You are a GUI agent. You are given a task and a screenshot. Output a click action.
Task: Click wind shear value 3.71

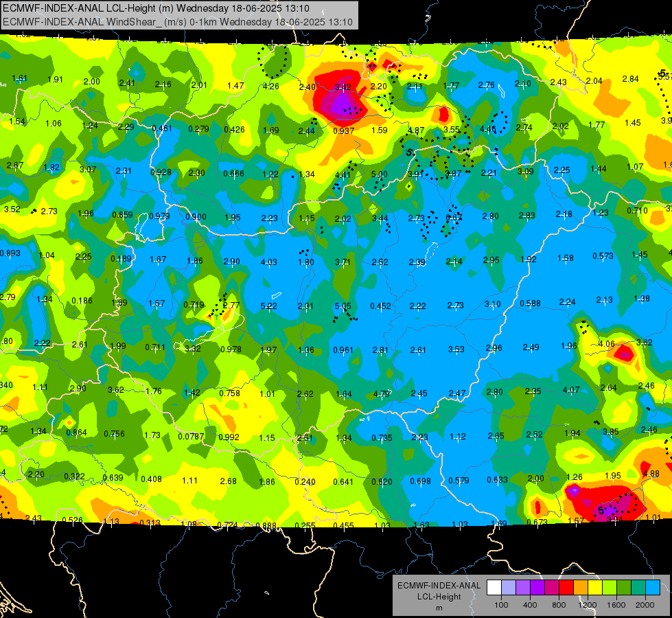(343, 262)
